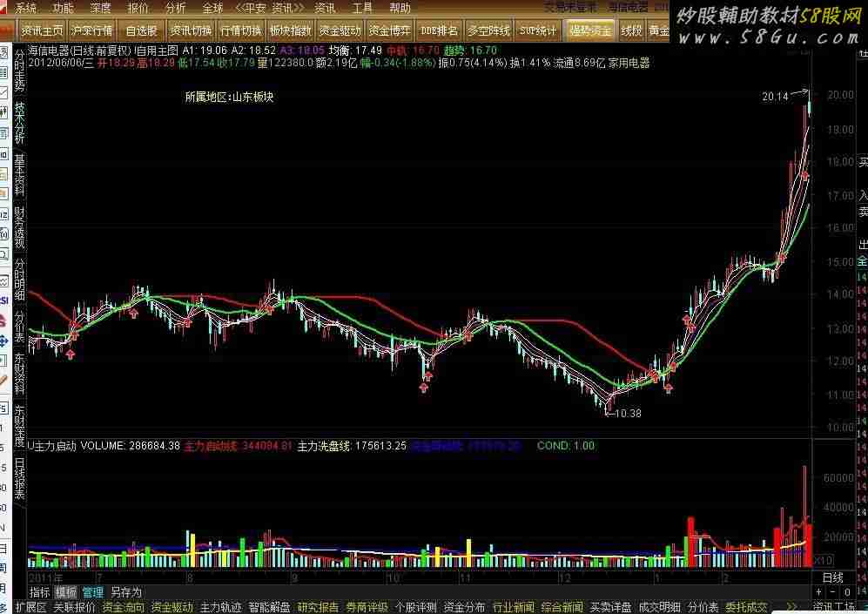Open the 日线 period selector
868x614 pixels.
point(833,577)
